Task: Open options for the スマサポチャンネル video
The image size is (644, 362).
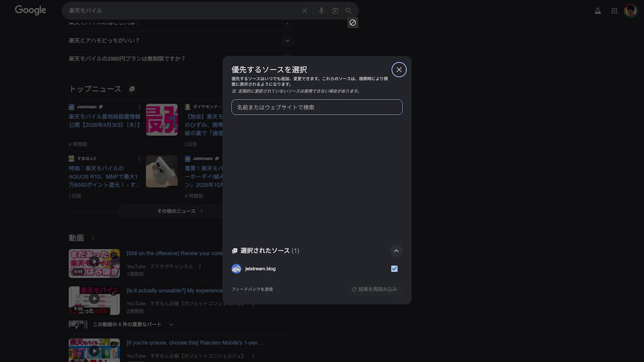Action: [x=200, y=266]
